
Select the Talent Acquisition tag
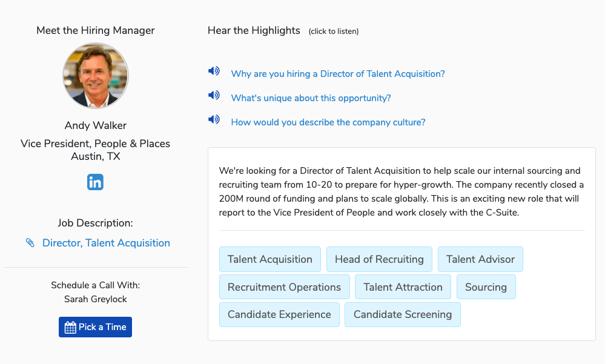pos(270,259)
